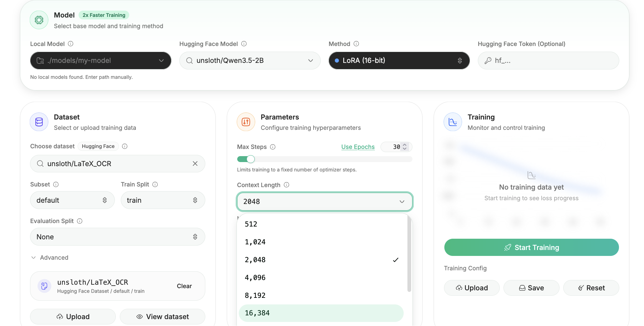Select 16,384 context length option
The width and height of the screenshot is (644, 326).
[321, 313]
